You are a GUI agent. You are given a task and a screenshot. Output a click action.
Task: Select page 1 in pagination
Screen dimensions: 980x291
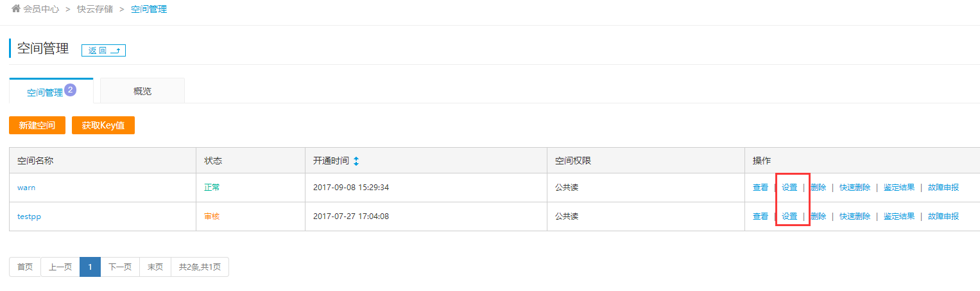point(90,267)
